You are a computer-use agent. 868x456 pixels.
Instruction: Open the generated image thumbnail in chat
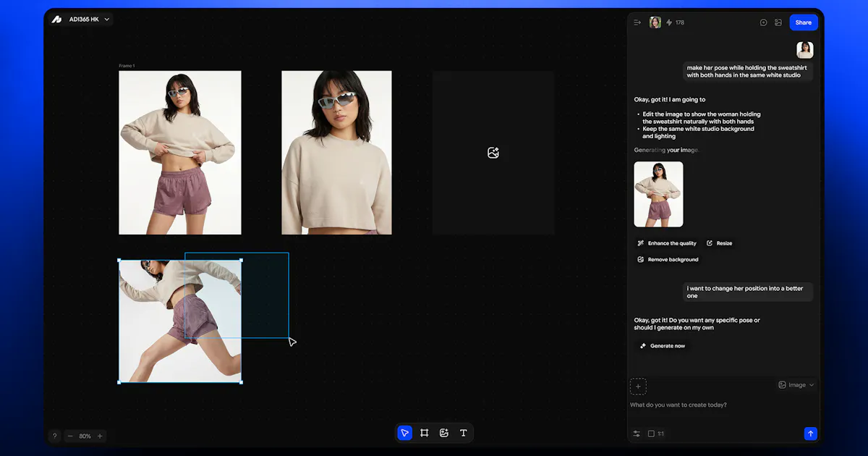pyautogui.click(x=658, y=194)
